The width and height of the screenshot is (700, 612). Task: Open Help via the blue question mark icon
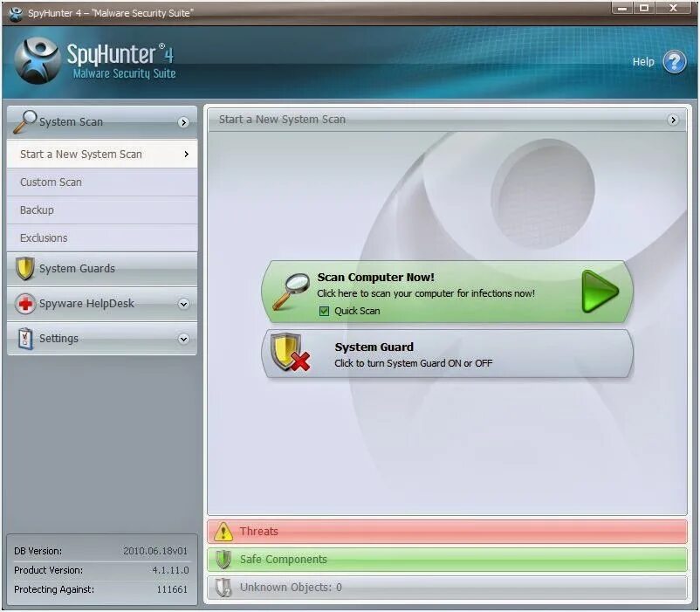(674, 62)
